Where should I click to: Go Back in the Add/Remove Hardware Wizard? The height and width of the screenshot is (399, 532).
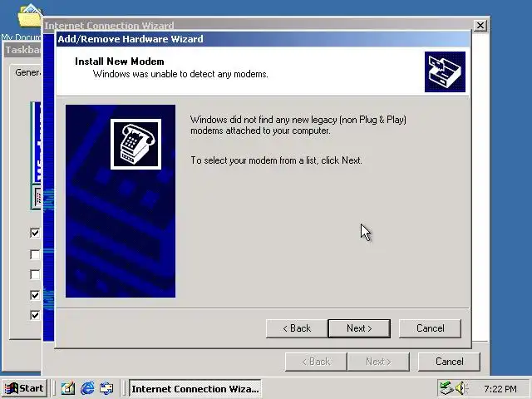coord(297,328)
